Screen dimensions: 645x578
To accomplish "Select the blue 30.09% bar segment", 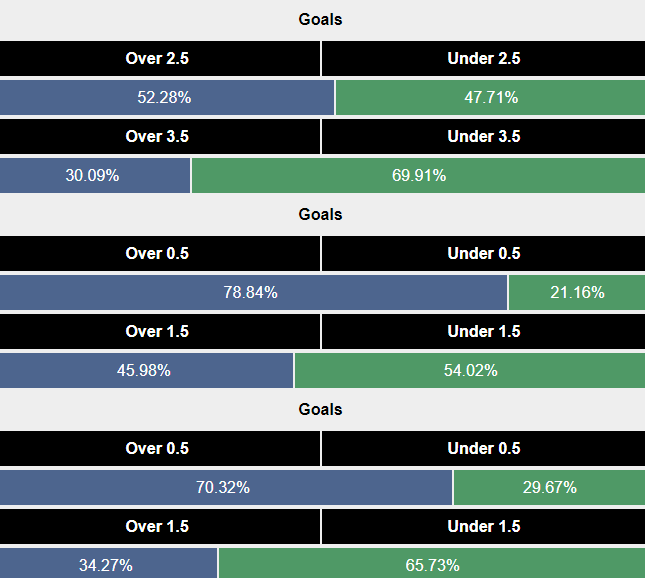I will coord(94,175).
